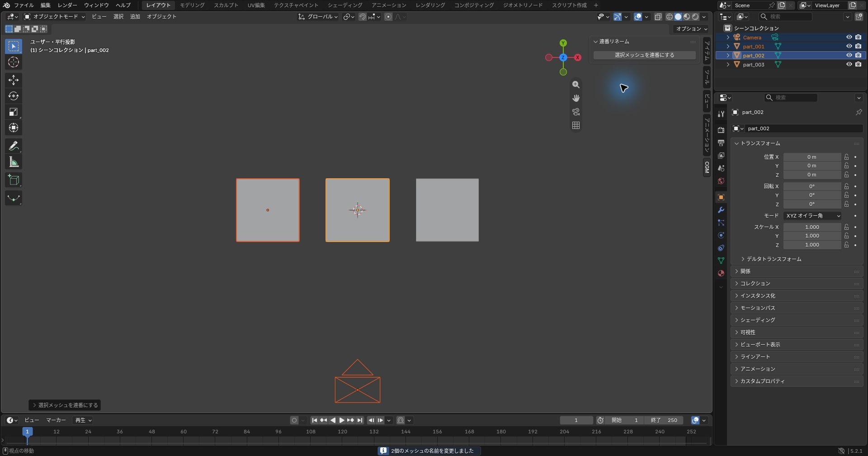Open the Render properties tab
This screenshot has height=456, width=868.
pyautogui.click(x=721, y=130)
